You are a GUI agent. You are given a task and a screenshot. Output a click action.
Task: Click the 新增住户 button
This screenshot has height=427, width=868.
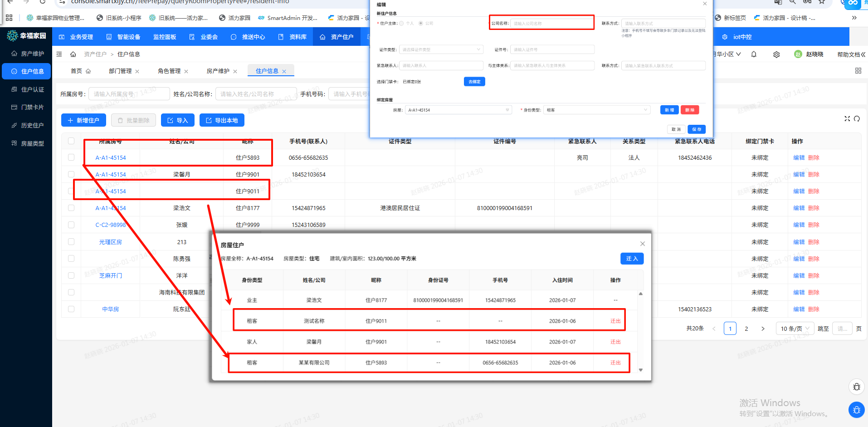[x=83, y=120]
